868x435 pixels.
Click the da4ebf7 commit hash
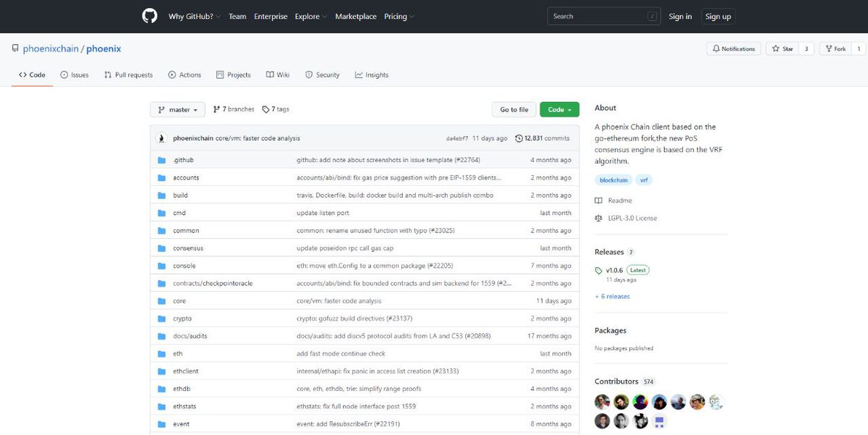[457, 138]
